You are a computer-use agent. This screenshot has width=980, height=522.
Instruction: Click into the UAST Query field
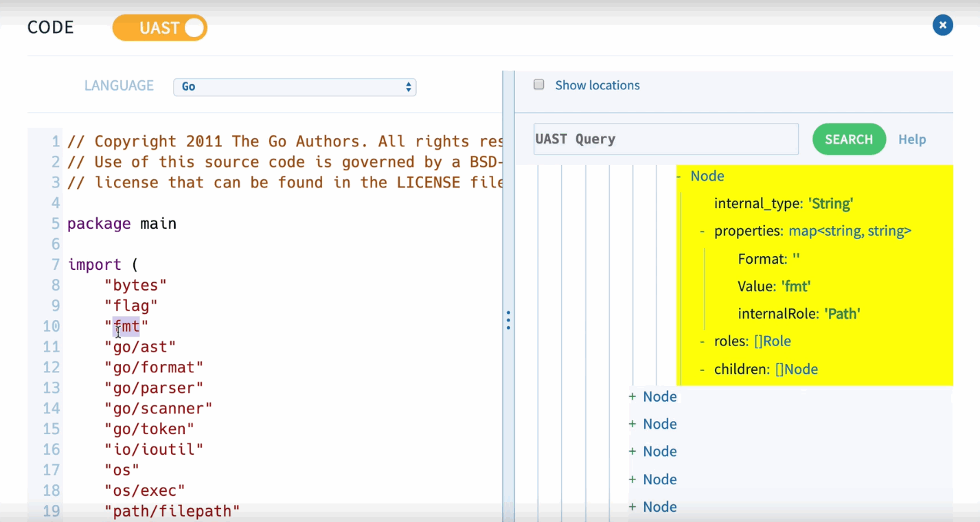[666, 139]
